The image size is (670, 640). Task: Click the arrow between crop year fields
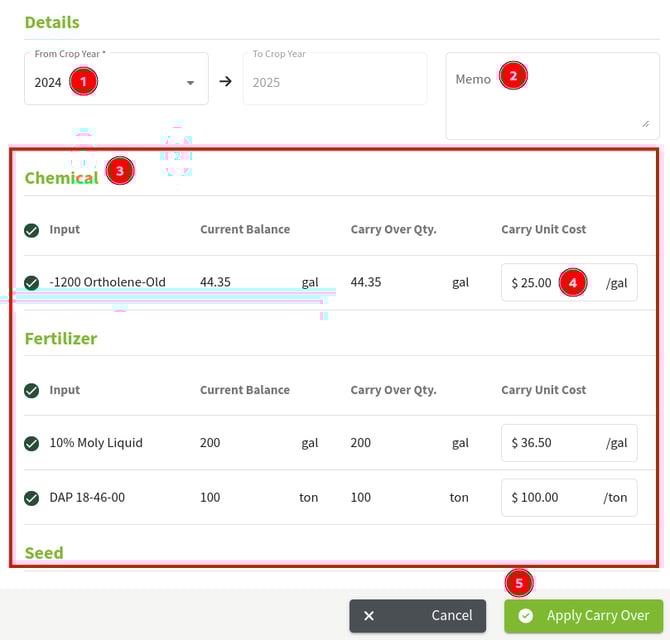tap(226, 82)
